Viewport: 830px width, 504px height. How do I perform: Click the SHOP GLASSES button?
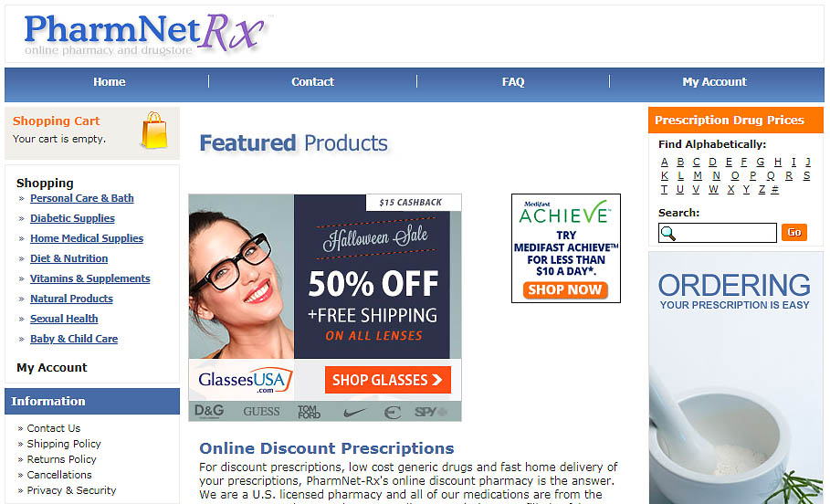[x=388, y=380]
